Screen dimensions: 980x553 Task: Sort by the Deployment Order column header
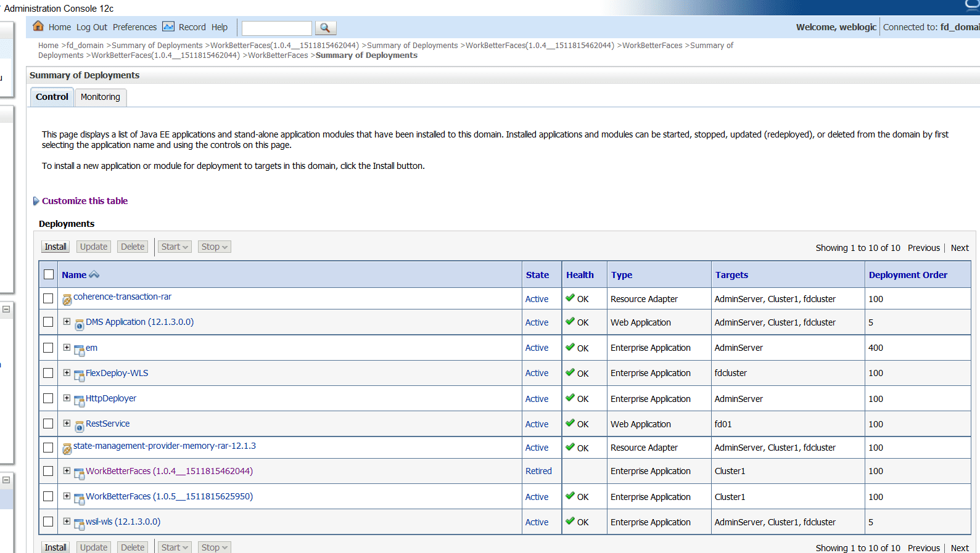pyautogui.click(x=908, y=275)
